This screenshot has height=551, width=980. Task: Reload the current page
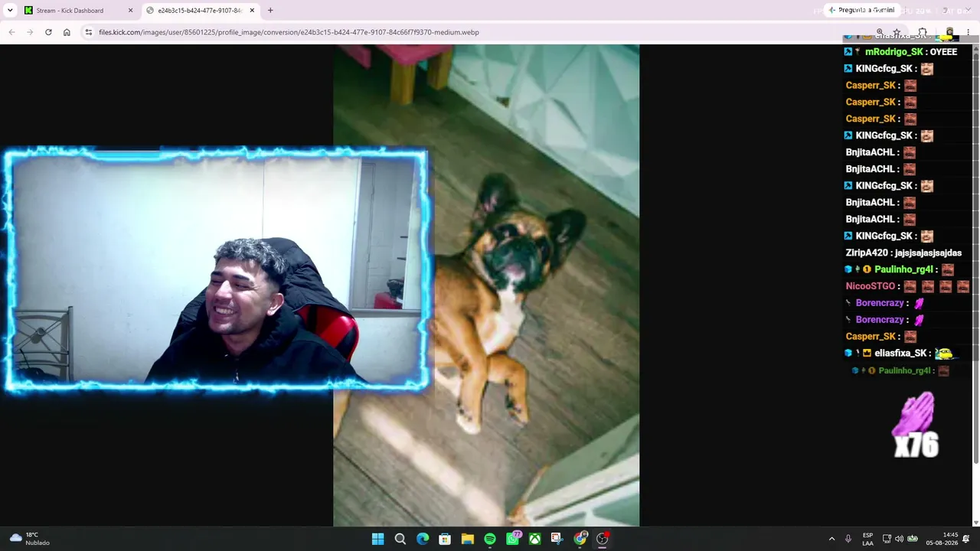48,32
